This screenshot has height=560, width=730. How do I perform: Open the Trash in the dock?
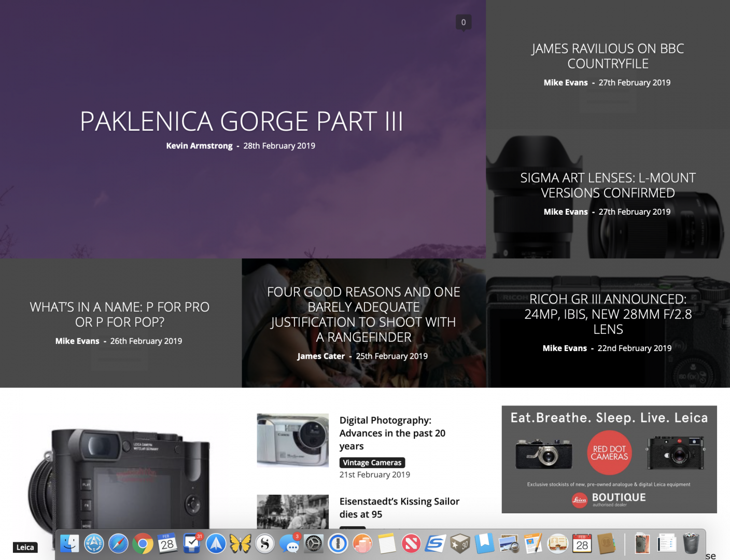click(691, 543)
